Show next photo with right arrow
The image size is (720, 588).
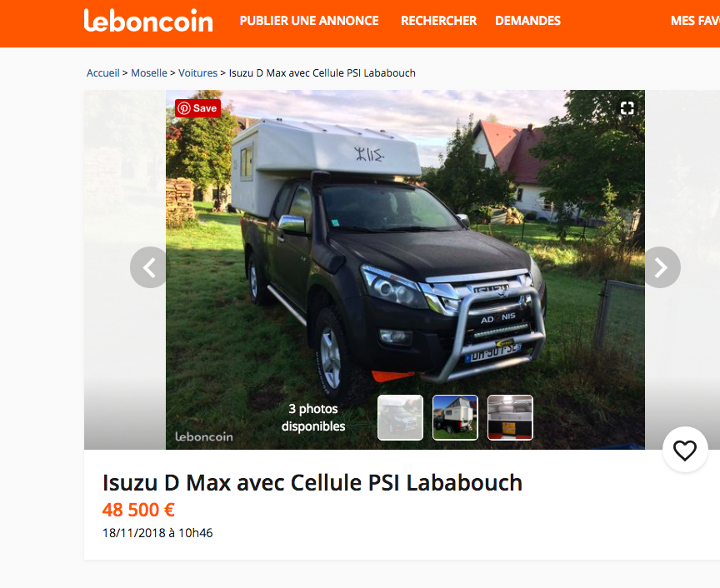(x=661, y=267)
